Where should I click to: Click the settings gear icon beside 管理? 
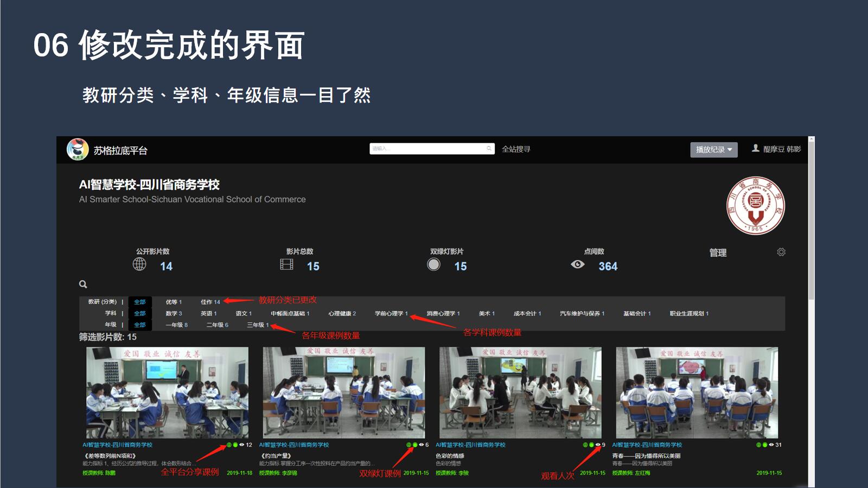[781, 252]
